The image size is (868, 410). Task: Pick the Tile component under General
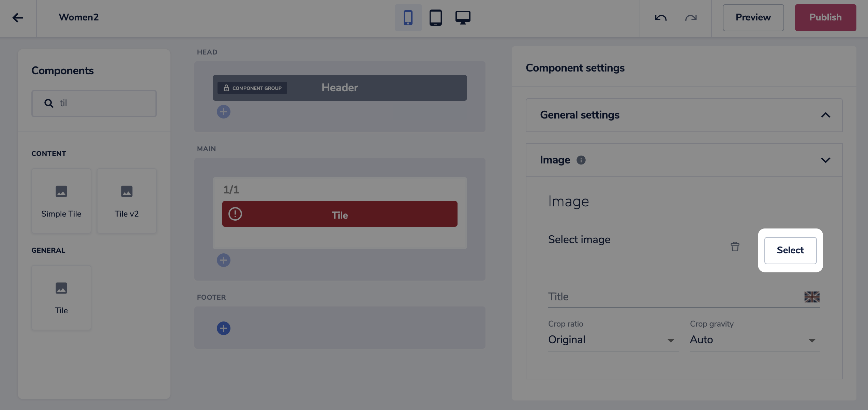(x=61, y=298)
